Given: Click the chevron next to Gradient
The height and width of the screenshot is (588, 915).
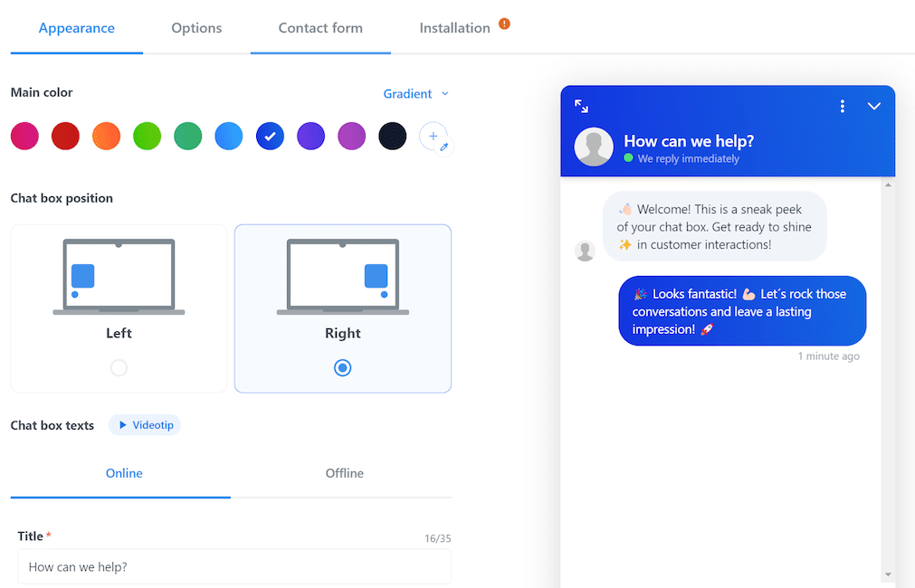Looking at the screenshot, I should [x=445, y=94].
